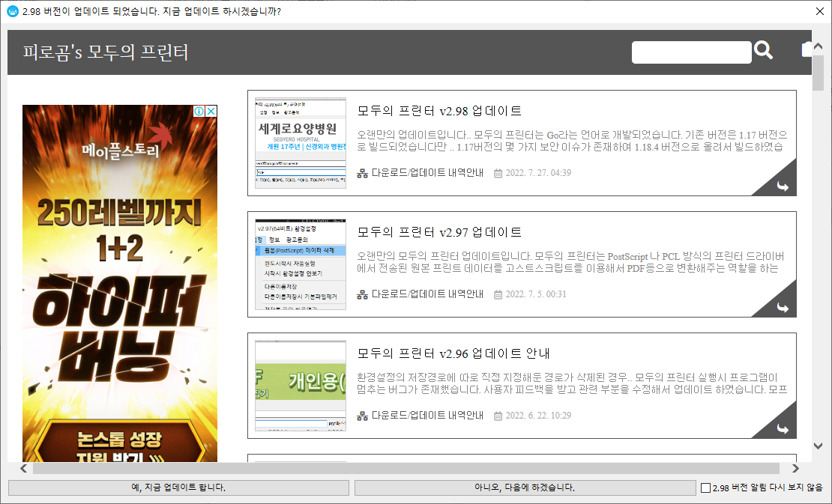Click category link 다운로드/업데이트 내역안내 on v2.97 card
This screenshot has height=504, width=832.
pos(428,294)
